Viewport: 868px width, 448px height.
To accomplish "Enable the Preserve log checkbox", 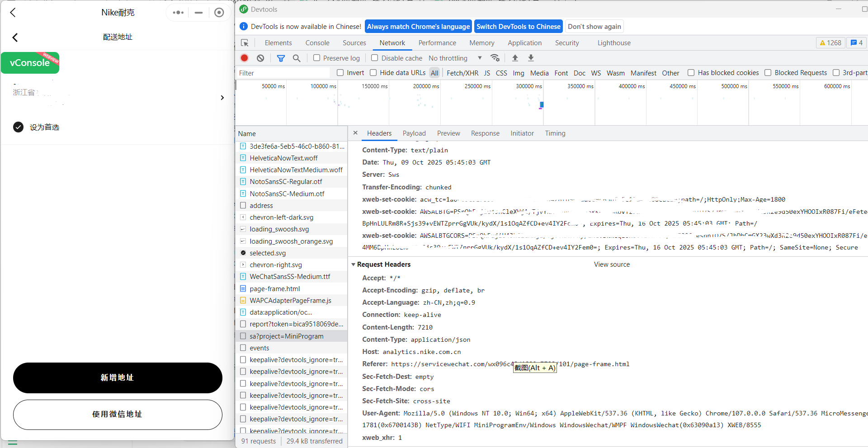I will tap(317, 58).
